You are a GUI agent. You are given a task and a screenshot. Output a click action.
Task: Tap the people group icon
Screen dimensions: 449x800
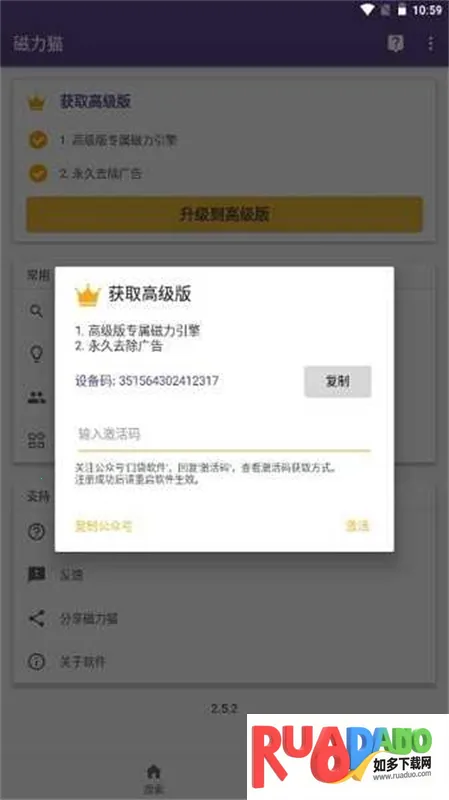click(x=36, y=397)
